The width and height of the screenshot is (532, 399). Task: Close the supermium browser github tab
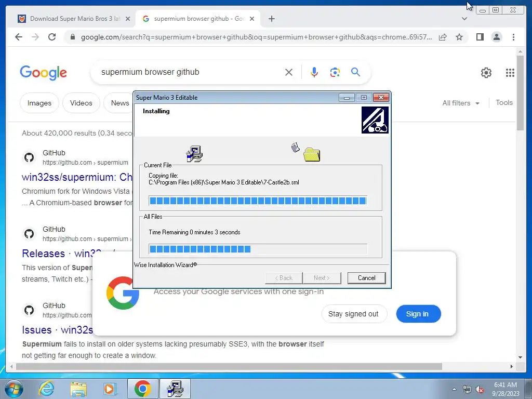pos(252,19)
